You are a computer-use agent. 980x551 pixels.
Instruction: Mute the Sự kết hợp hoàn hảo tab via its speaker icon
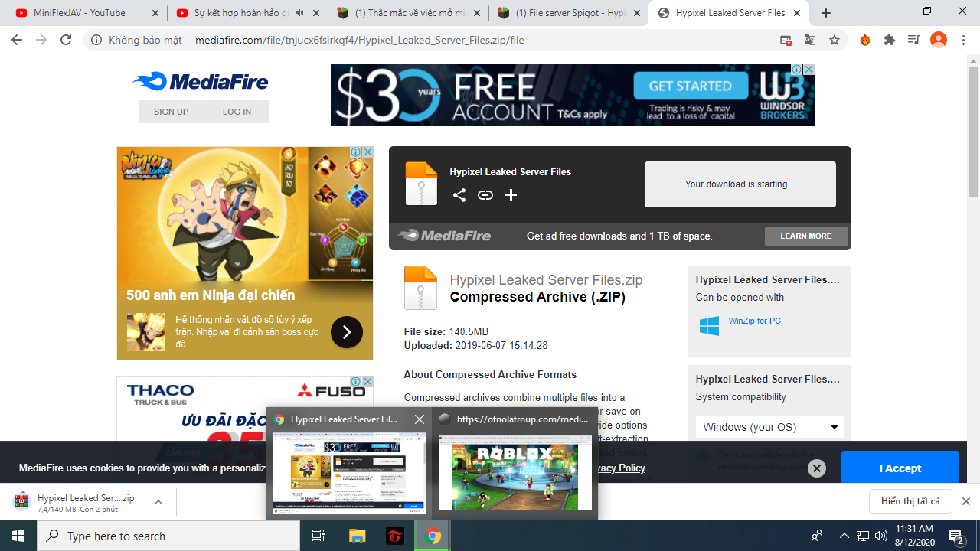coord(299,13)
